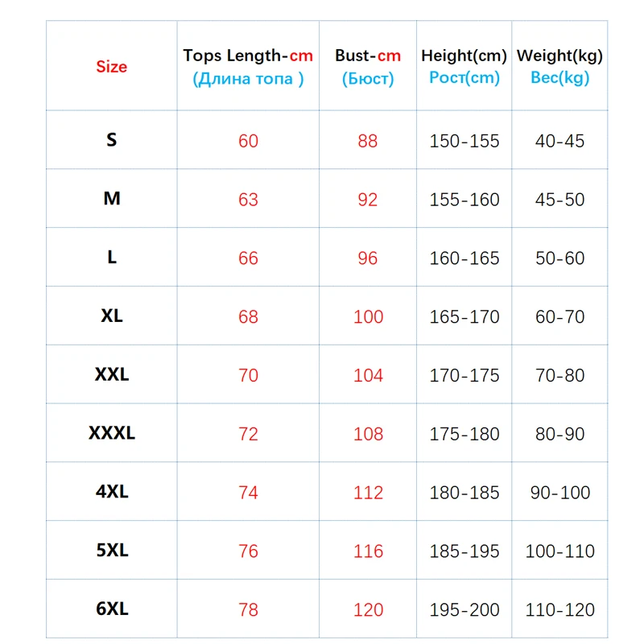Select bust value 96 in L row

[x=367, y=258]
